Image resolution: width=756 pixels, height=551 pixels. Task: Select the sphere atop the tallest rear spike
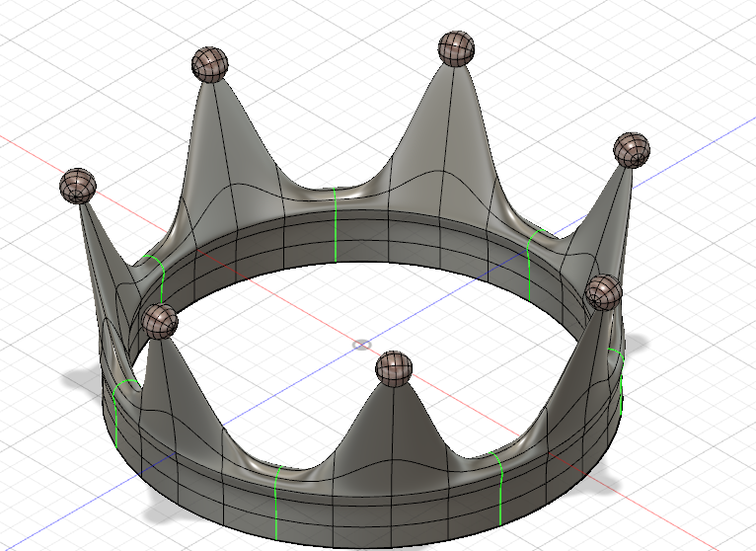tap(456, 48)
